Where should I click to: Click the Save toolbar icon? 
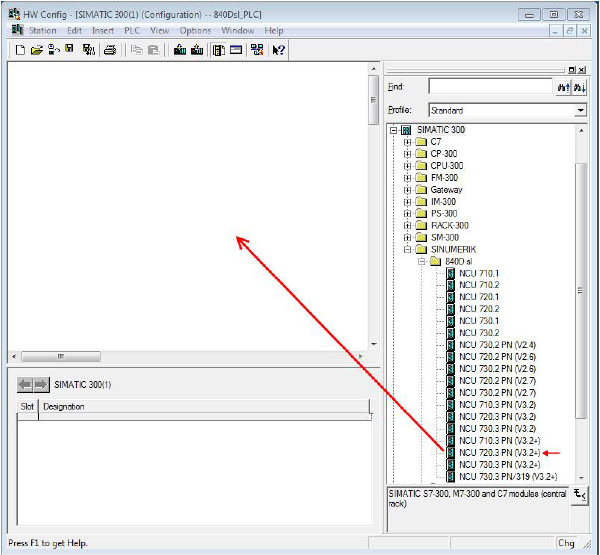(69, 49)
